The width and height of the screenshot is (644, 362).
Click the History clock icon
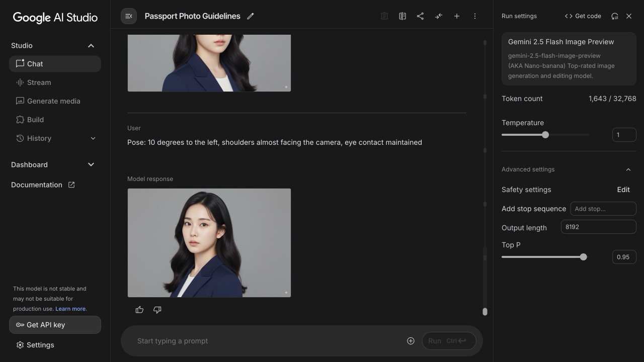click(x=20, y=138)
